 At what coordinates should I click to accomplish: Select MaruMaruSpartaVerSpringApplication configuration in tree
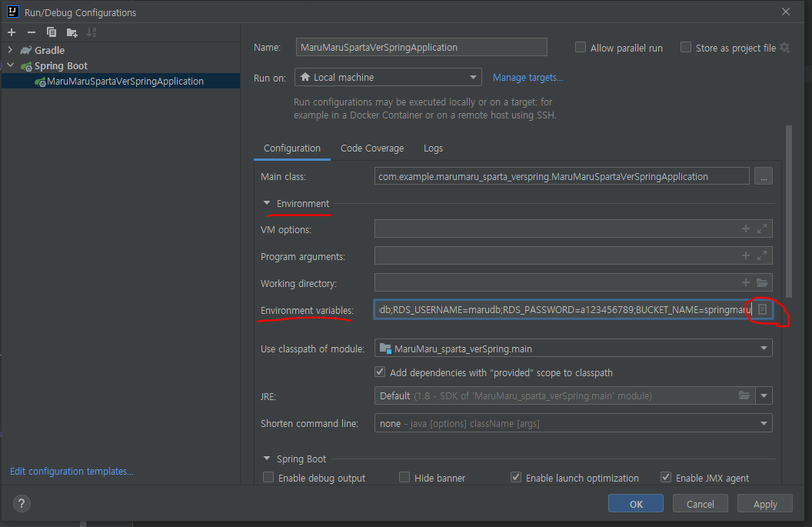121,82
